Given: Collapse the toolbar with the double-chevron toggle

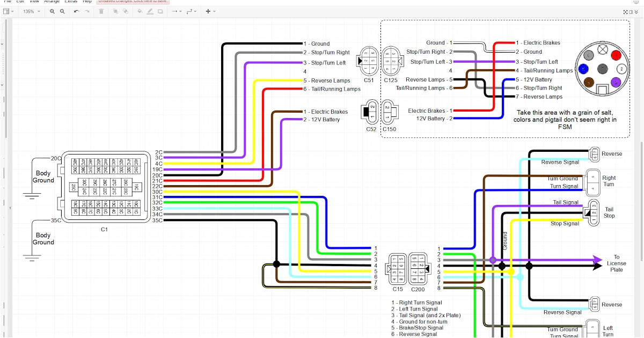Looking at the screenshot, I should click(x=636, y=11).
